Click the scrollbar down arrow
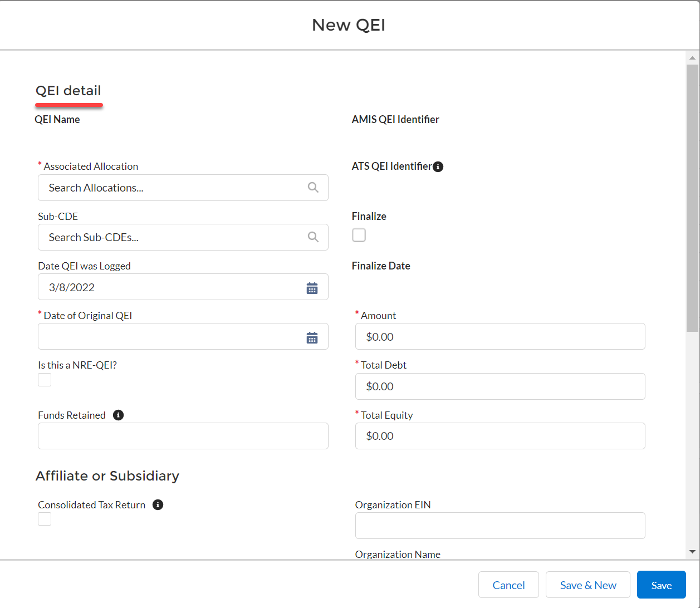 click(x=692, y=552)
